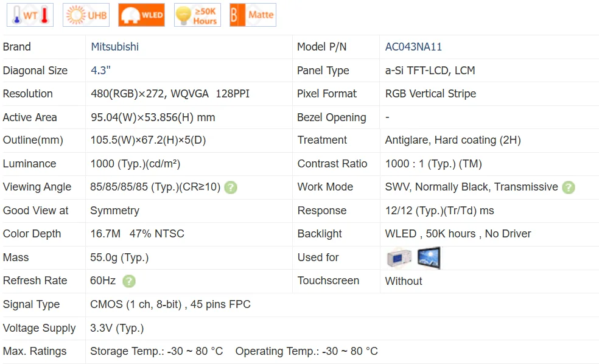Screen dimensions: 599x364
Task: Click the orange WLED backlight badge
Action: point(141,15)
